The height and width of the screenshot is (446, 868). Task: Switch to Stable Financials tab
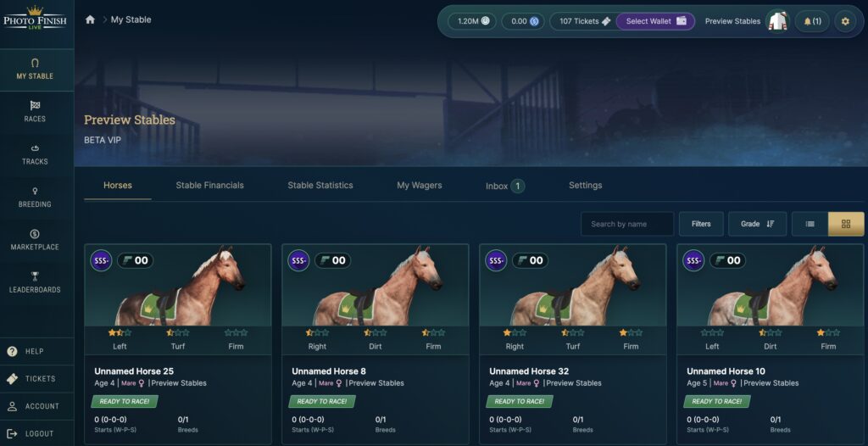210,186
